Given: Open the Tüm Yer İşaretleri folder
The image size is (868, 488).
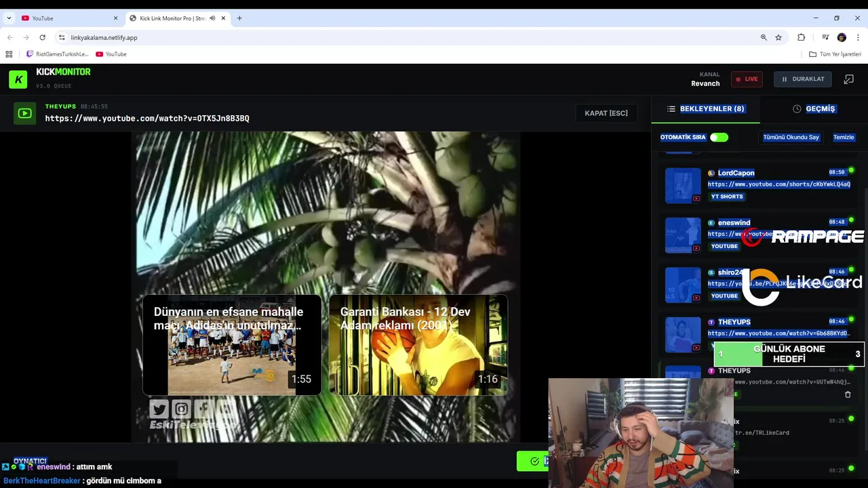Looking at the screenshot, I should click(x=835, y=54).
